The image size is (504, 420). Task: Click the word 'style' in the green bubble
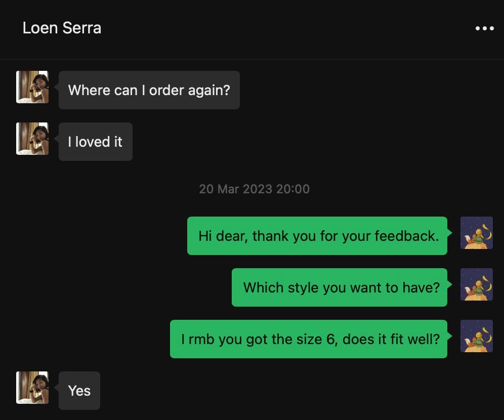[x=303, y=287]
